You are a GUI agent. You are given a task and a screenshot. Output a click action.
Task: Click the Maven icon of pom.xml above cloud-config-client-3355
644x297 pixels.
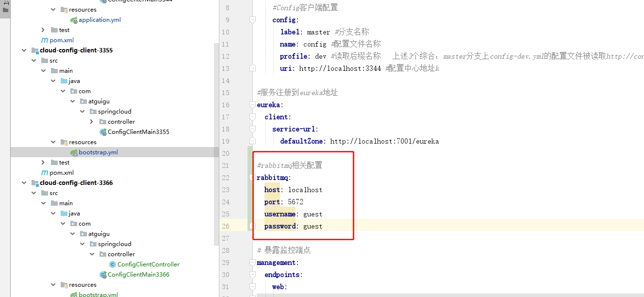click(45, 40)
